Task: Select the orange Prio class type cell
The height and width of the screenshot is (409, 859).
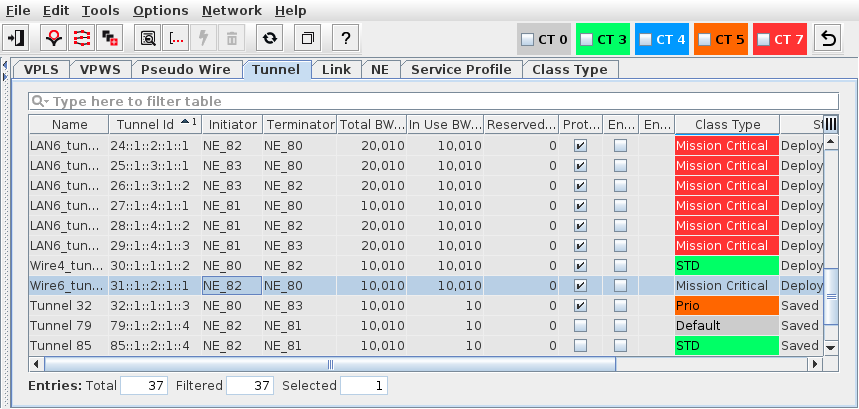Action: 727,306
